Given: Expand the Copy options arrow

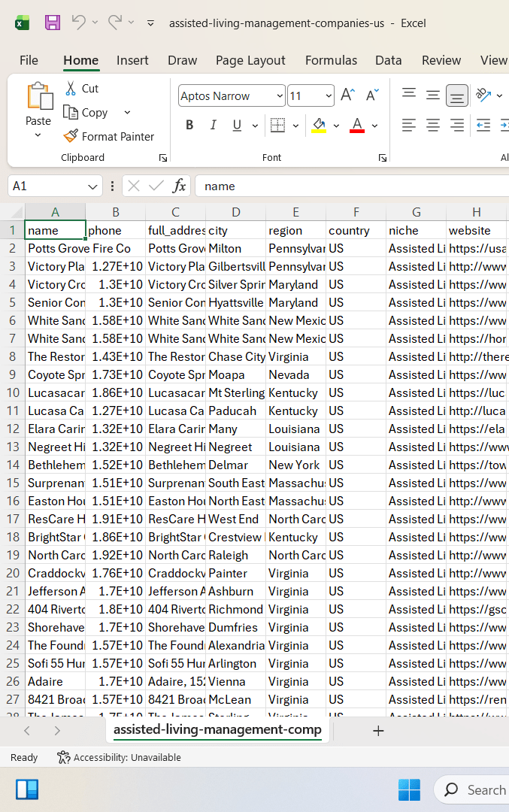Looking at the screenshot, I should click(x=127, y=112).
